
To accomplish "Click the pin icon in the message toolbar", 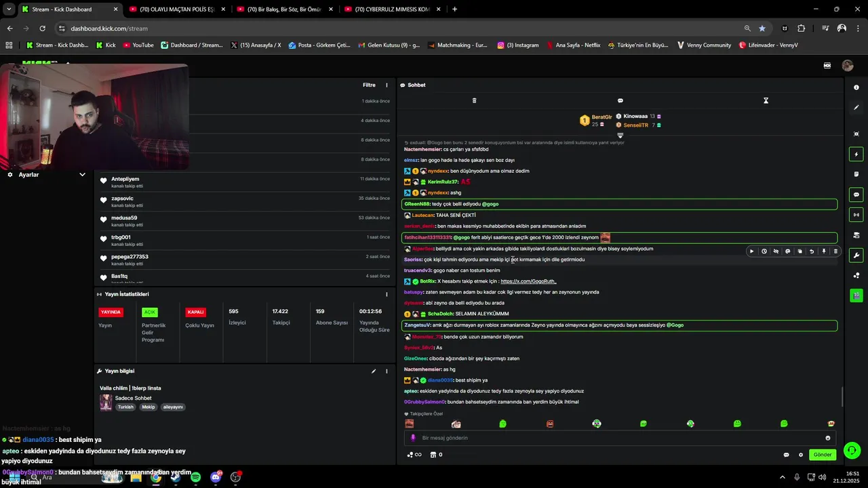I will [824, 251].
